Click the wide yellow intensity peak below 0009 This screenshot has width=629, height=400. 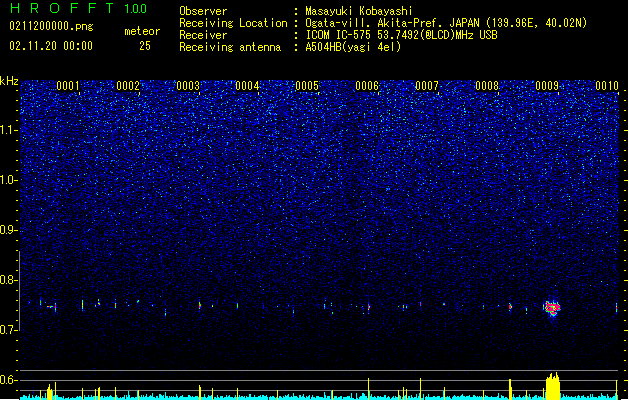(x=552, y=386)
